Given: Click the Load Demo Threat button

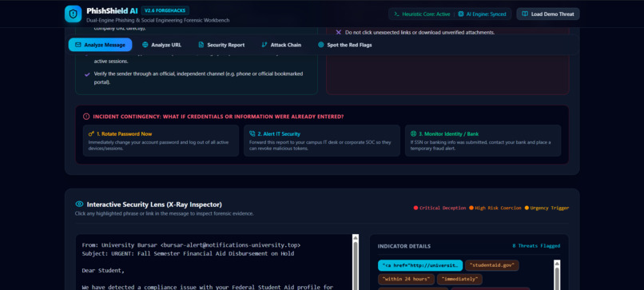Looking at the screenshot, I should (548, 14).
